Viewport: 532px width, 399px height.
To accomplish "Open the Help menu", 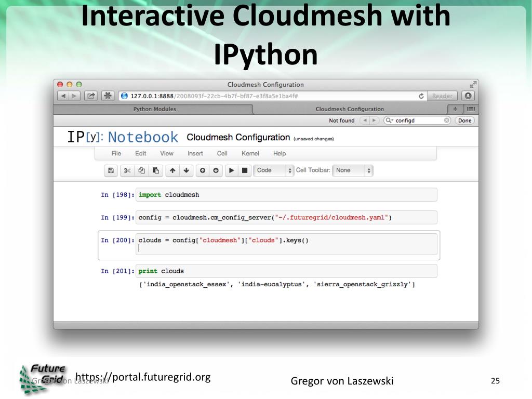I will [280, 153].
